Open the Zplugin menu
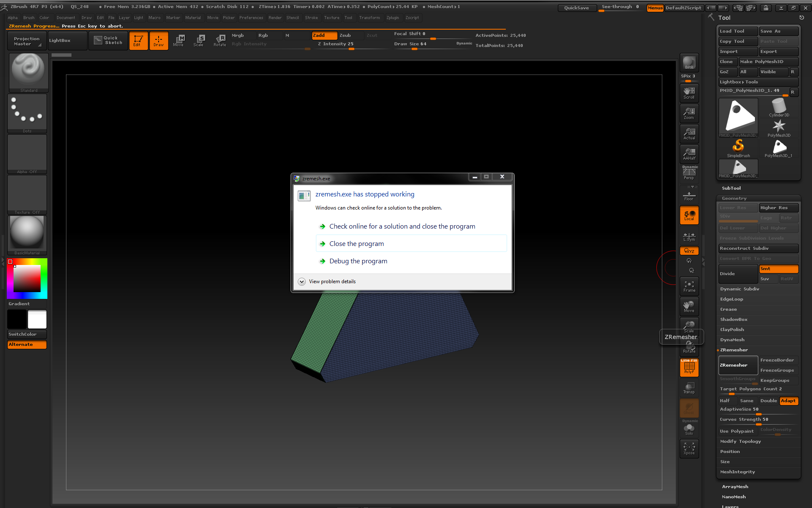Viewport: 812px width, 508px height. click(x=392, y=18)
